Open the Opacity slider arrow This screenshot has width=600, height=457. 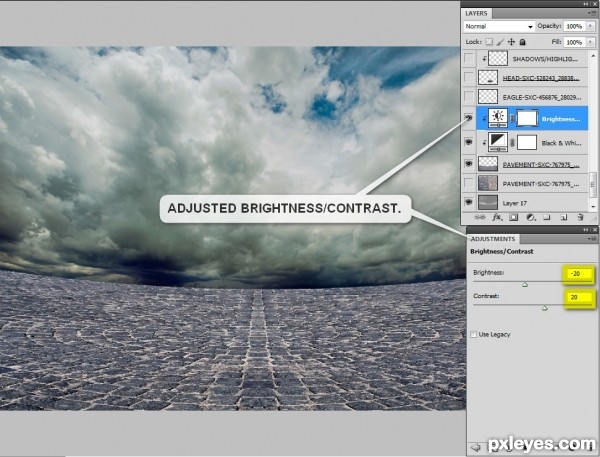coord(591,26)
